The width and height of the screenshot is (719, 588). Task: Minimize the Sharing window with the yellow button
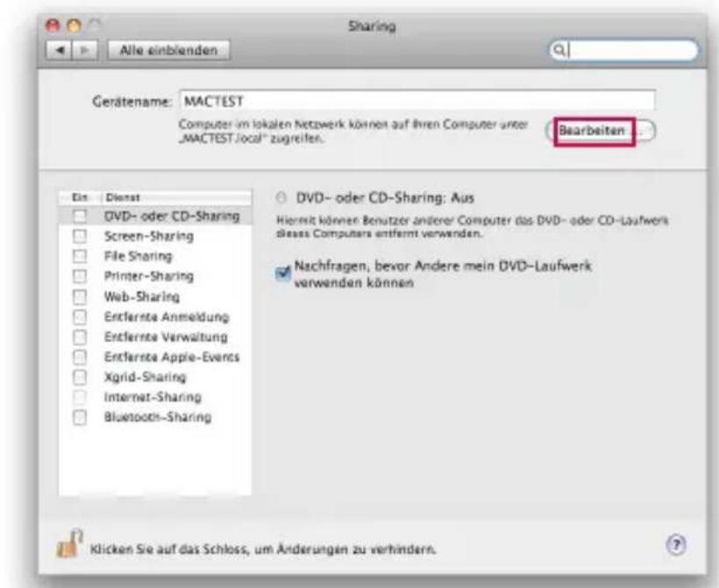click(x=74, y=25)
